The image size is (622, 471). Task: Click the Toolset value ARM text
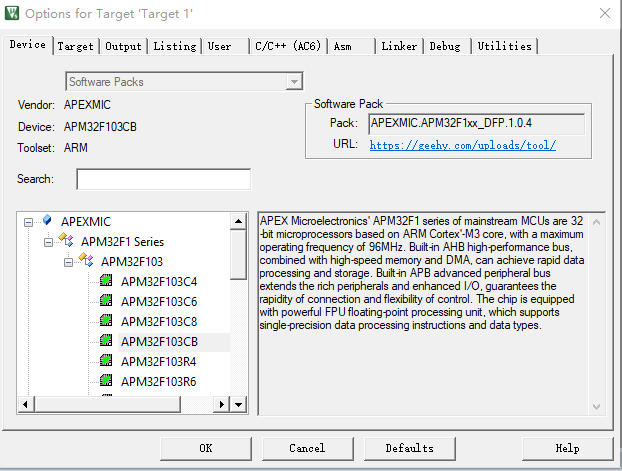[76, 148]
